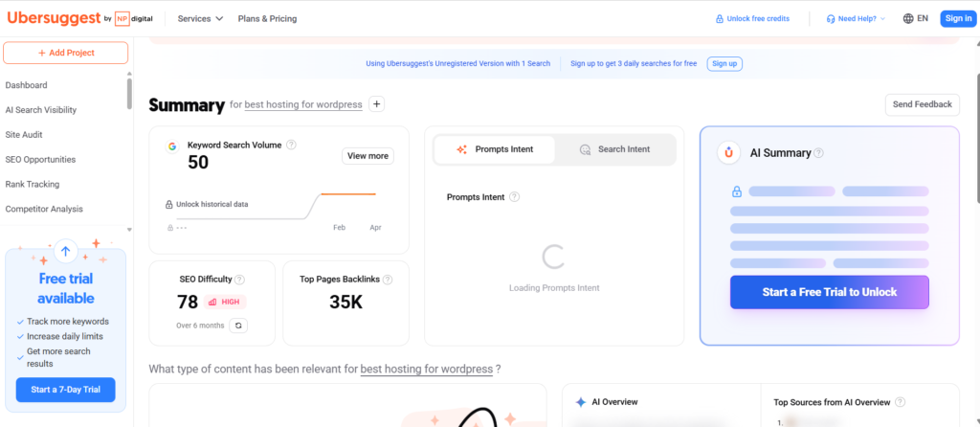The image size is (980, 427).
Task: Open Site Audit in the sidebar
Action: pyautogui.click(x=24, y=134)
